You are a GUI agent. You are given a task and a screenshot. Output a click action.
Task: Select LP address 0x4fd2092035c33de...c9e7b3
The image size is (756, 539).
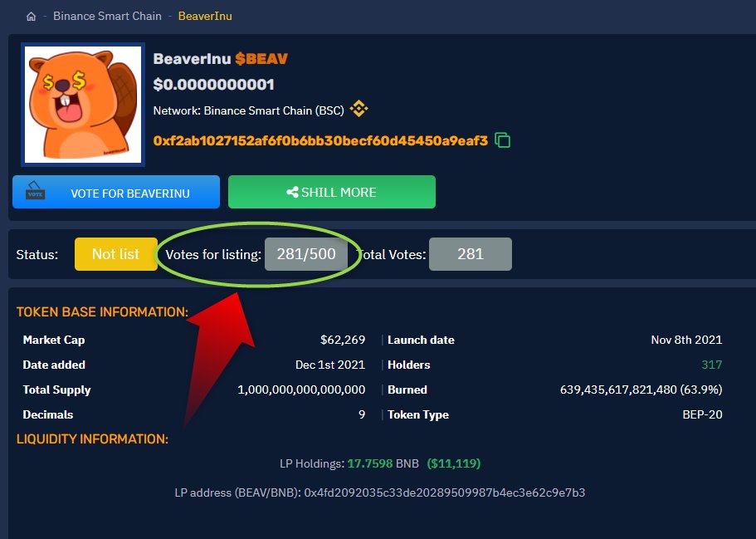click(445, 492)
